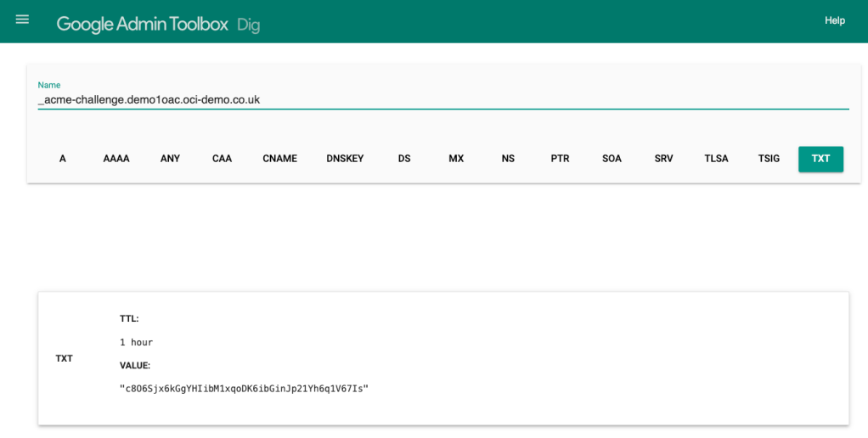Select the NS record type
868x438 pixels.
click(x=508, y=159)
